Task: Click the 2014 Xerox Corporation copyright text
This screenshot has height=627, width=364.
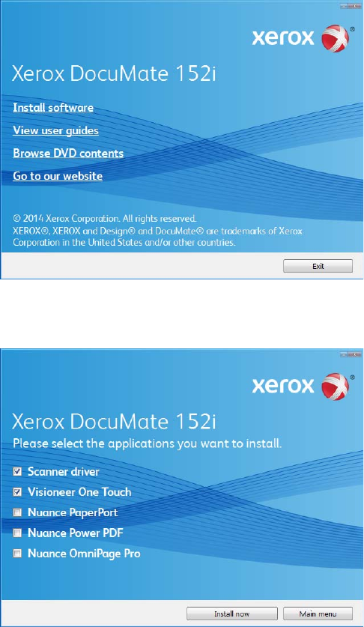Action: (105, 219)
